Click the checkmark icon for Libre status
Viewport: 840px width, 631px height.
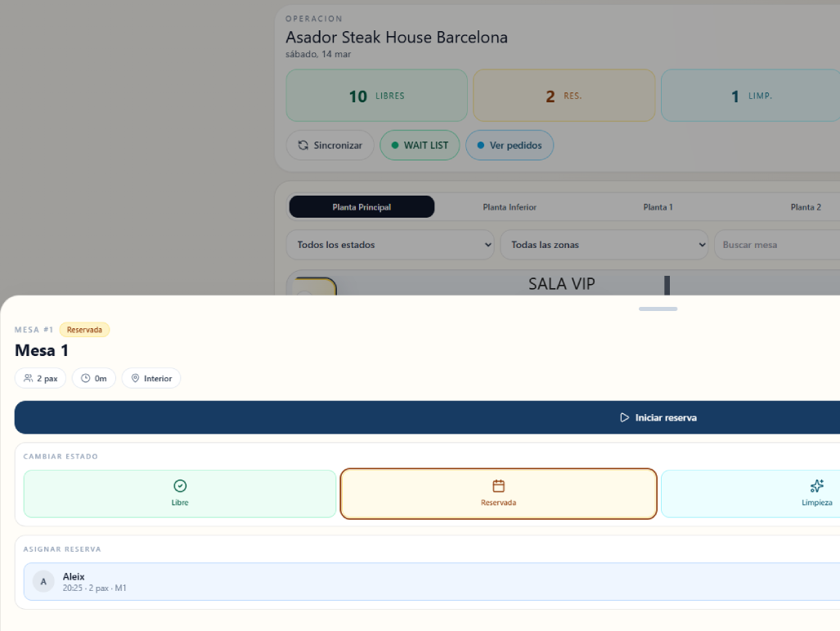point(180,486)
